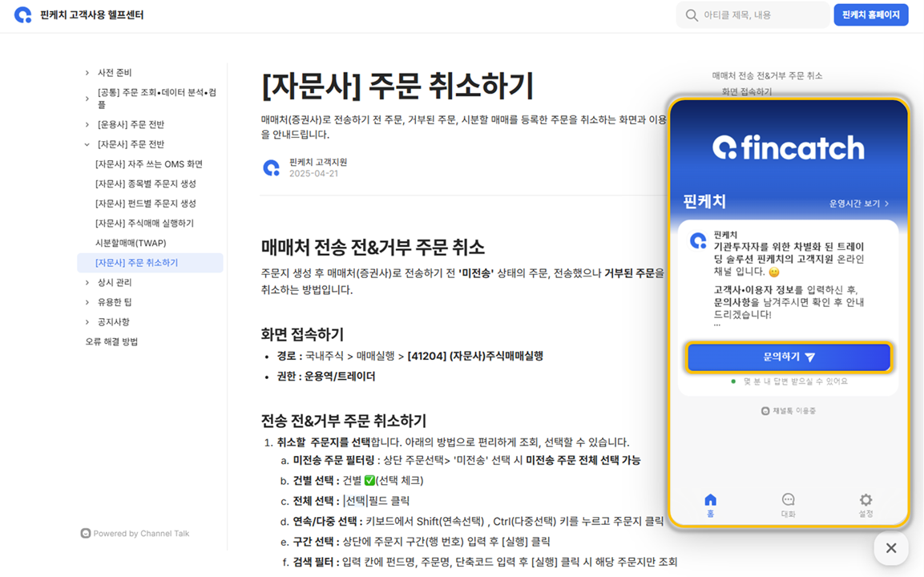Click the 채널톡 이용중 label

coord(789,411)
